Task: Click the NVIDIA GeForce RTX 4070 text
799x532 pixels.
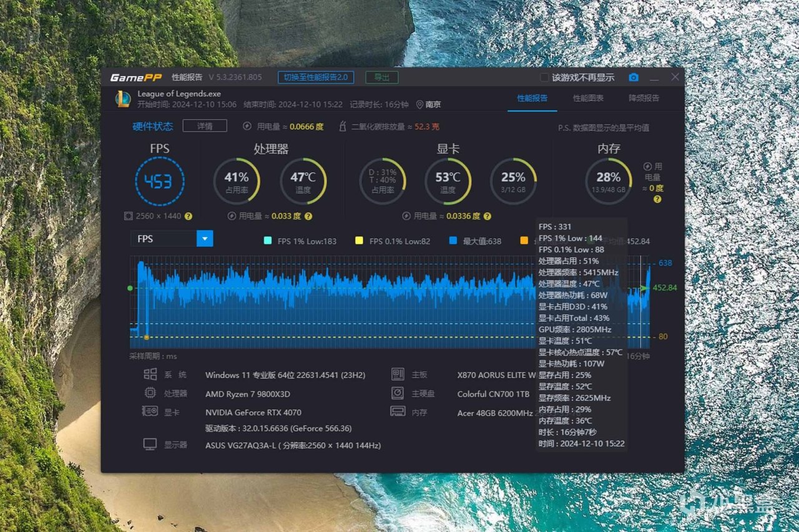Action: 253,412
